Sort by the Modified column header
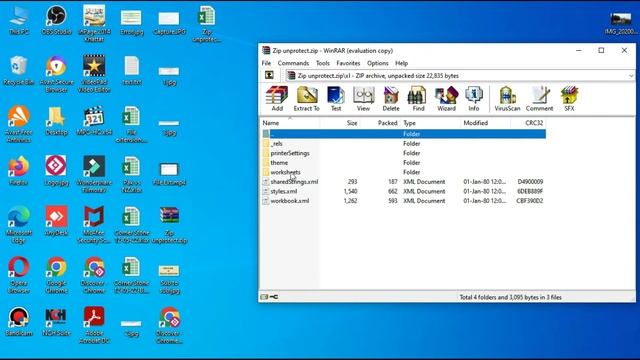 486,123
